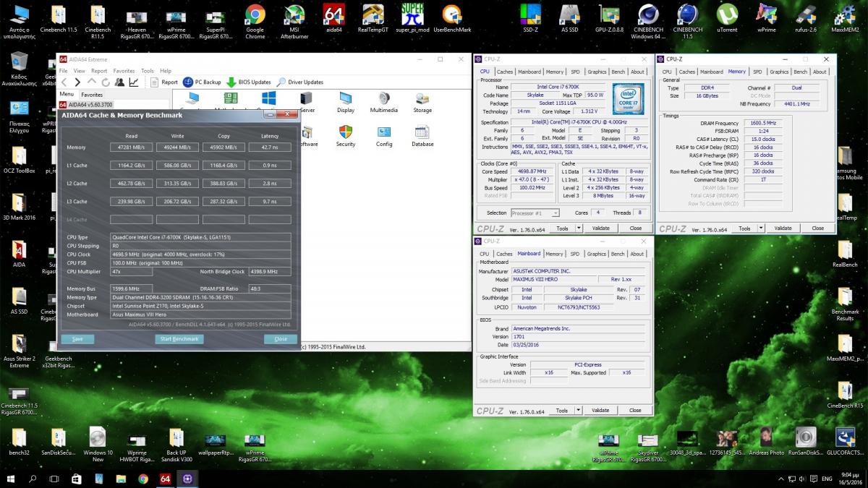Open the Config category in AIDA64
The image size is (868, 488).
point(384,136)
